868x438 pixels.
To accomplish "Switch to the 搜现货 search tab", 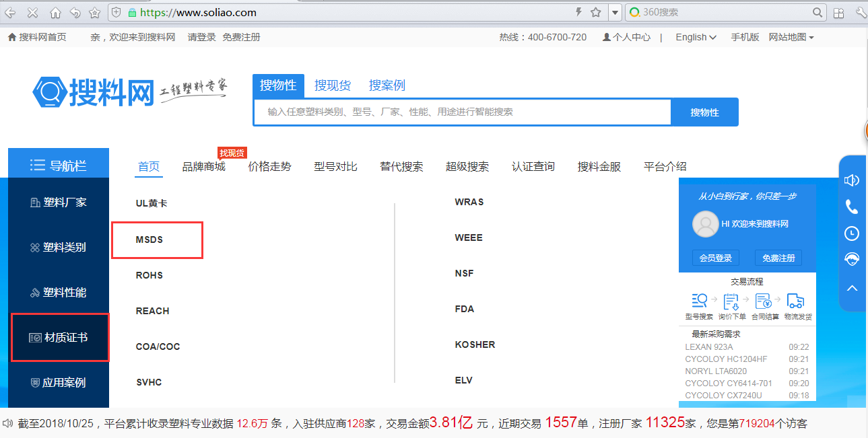I will tap(333, 85).
